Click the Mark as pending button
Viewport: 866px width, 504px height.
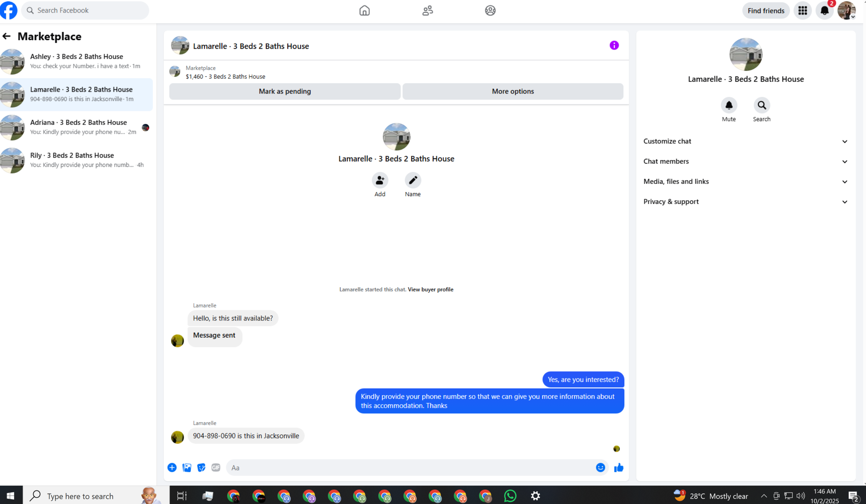pyautogui.click(x=285, y=91)
